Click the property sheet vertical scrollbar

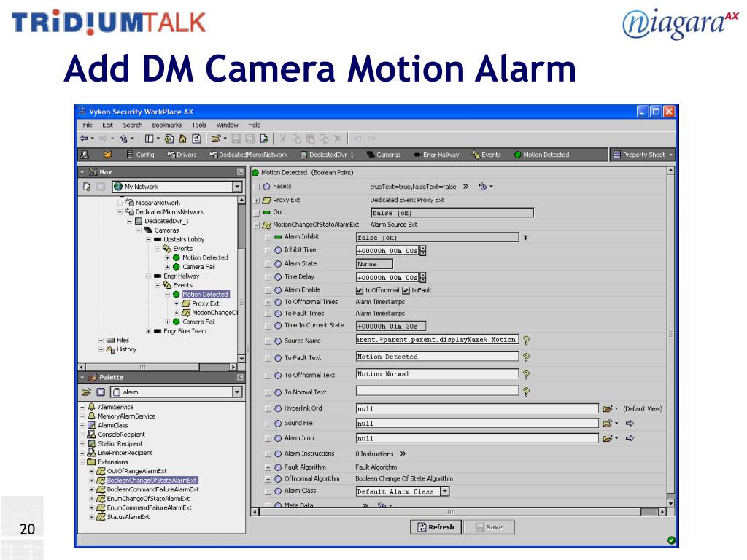click(670, 336)
